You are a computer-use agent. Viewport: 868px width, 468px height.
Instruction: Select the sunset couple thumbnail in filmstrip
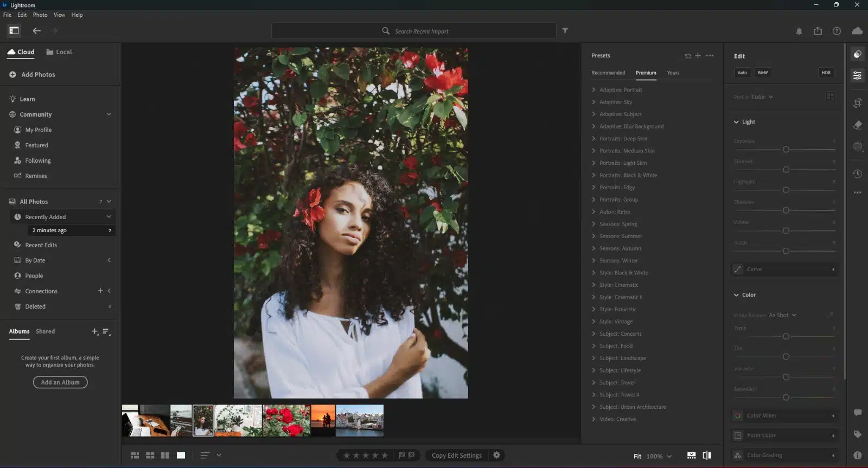click(323, 420)
